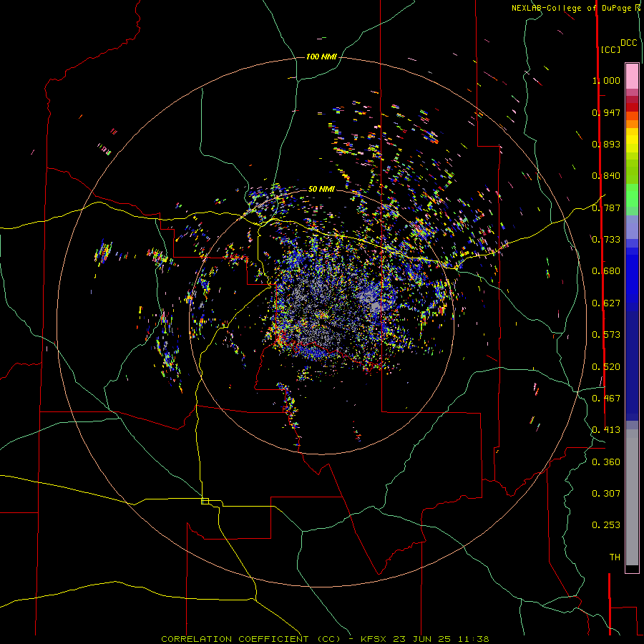This screenshot has width=644, height=644.
Task: Click the DCC label near the legend
Action: pos(629,43)
